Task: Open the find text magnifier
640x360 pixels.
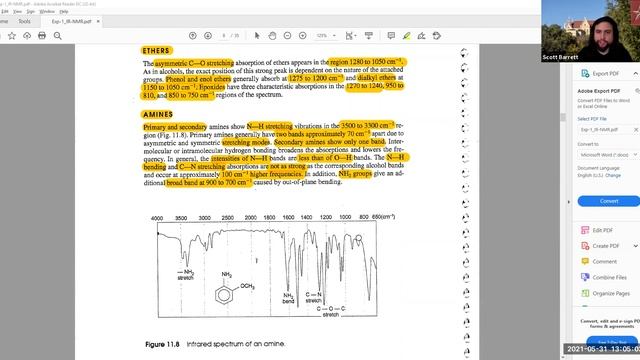Action: pos(58,36)
